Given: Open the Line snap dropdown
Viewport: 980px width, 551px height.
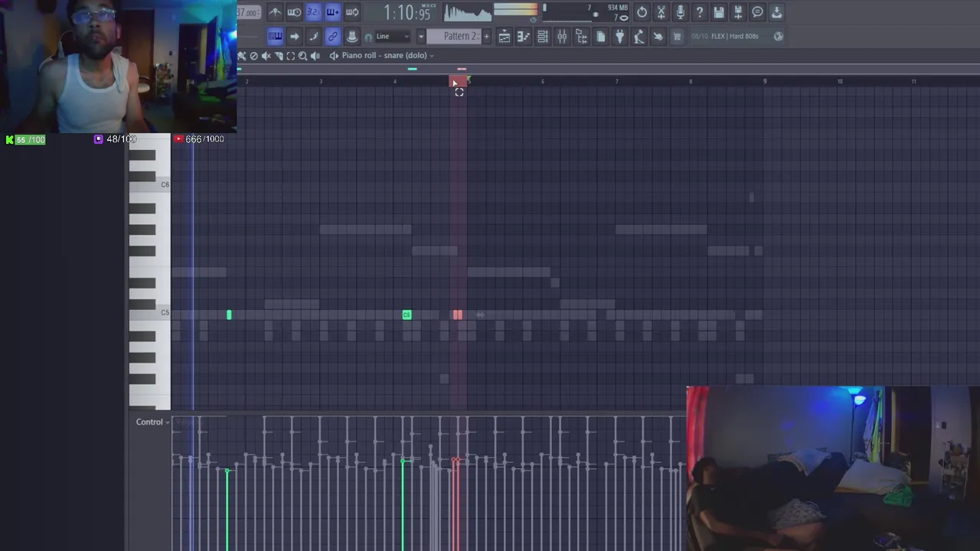Looking at the screenshot, I should pyautogui.click(x=392, y=36).
